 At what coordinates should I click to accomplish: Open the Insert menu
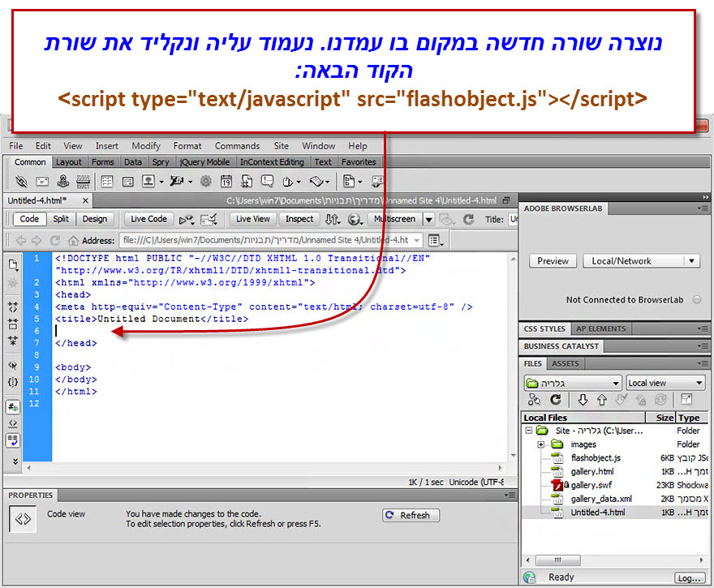click(106, 146)
